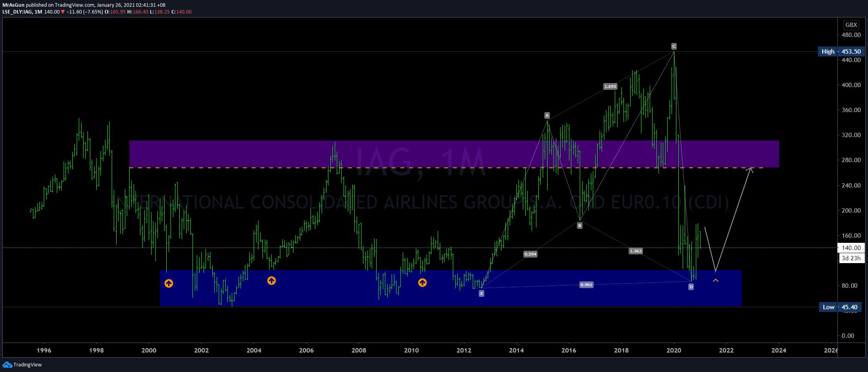Click the 1996 time axis label
Image resolution: width=868 pixels, height=372 pixels.
(44, 350)
